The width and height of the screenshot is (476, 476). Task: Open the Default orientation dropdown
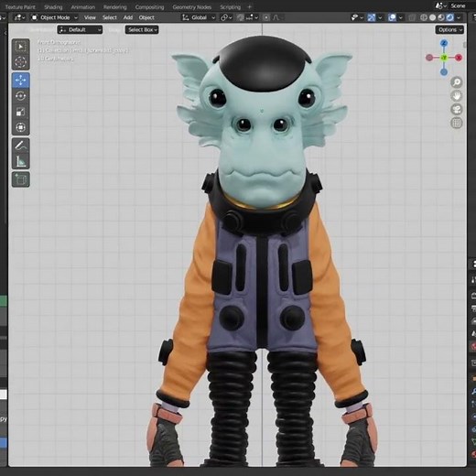pos(80,29)
